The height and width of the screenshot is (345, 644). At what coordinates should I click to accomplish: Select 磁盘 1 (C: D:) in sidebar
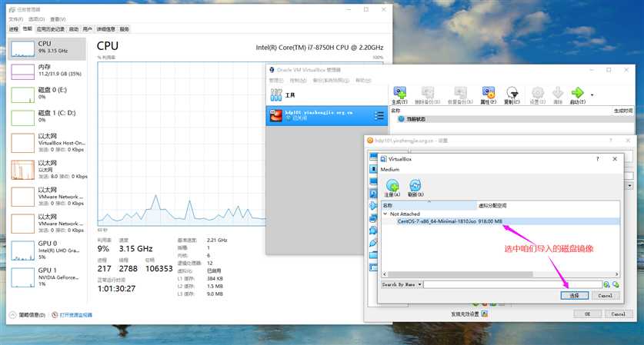click(x=47, y=118)
